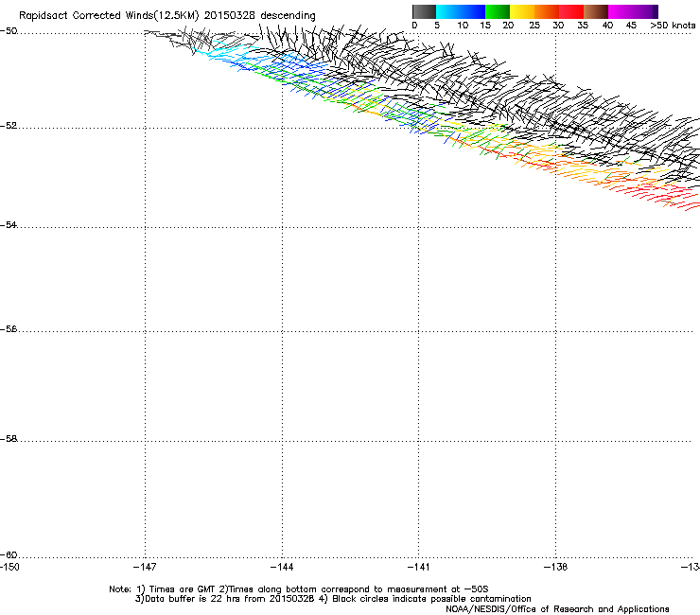
Task: Click the '>50 knots' legend label
Action: tap(673, 26)
